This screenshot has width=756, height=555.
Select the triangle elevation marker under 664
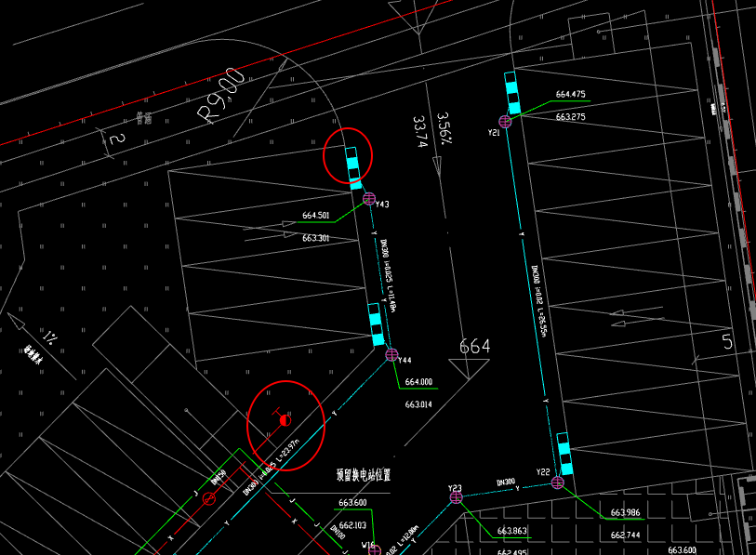pos(469,369)
